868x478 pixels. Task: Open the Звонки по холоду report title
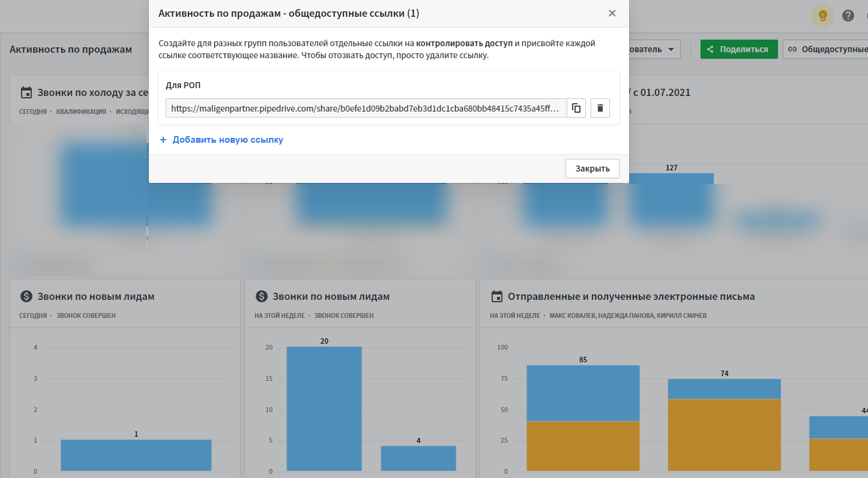93,92
